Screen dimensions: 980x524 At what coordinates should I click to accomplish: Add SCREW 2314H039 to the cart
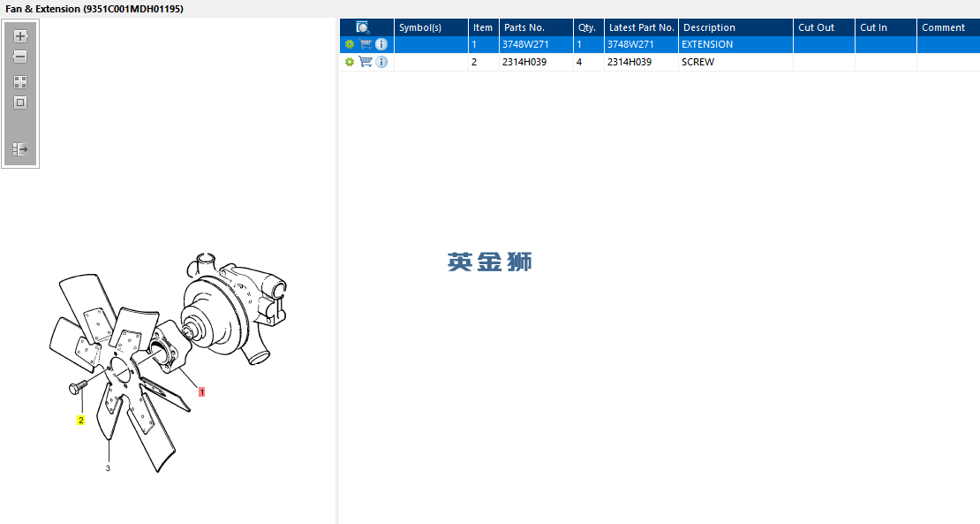[x=366, y=62]
